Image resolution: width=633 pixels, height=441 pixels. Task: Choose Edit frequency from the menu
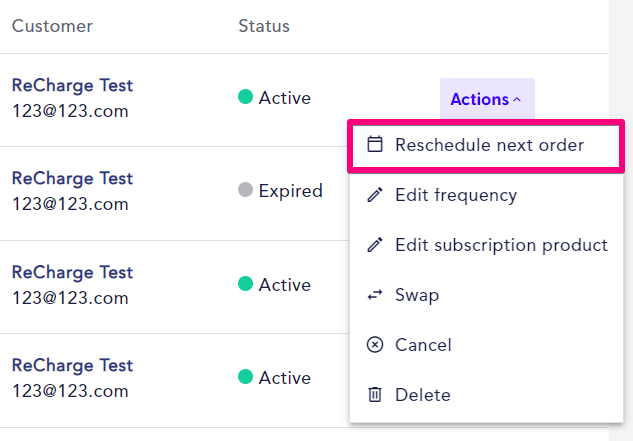pyautogui.click(x=486, y=195)
